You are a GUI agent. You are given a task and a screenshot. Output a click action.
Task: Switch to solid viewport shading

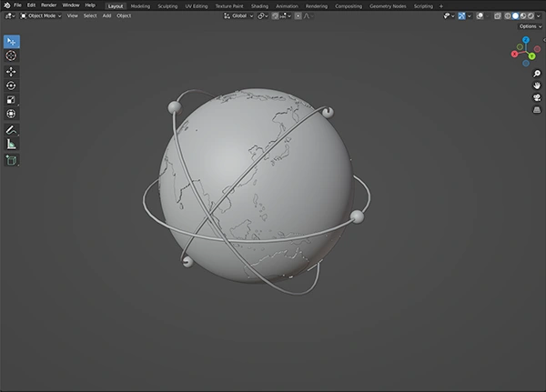click(516, 15)
